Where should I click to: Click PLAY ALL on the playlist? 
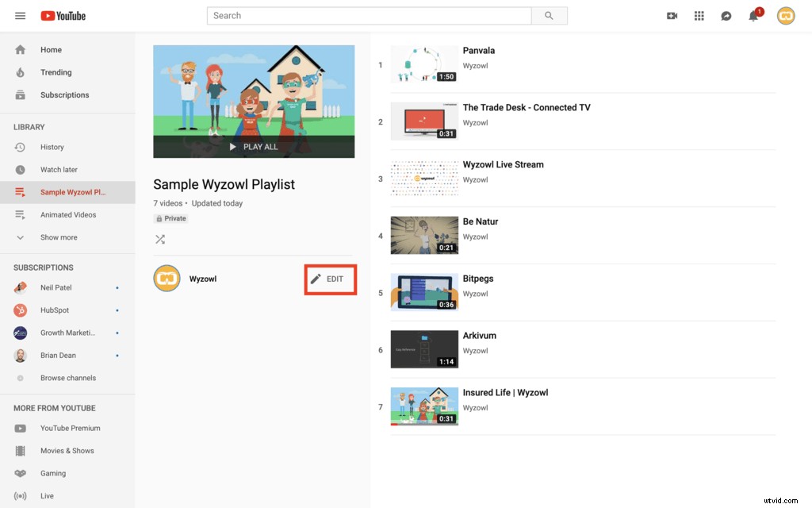click(254, 147)
